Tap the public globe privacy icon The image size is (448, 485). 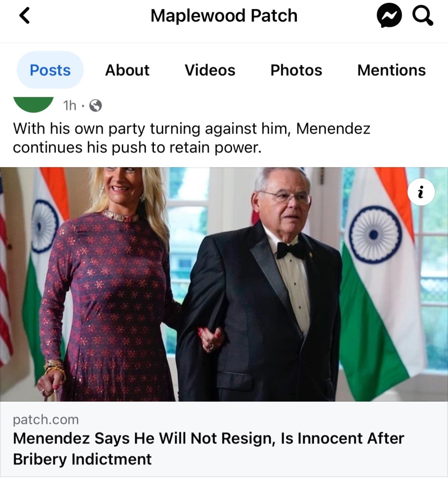[x=96, y=106]
